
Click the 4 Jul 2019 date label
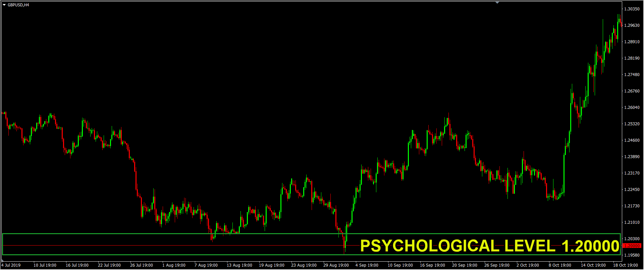[11, 265]
